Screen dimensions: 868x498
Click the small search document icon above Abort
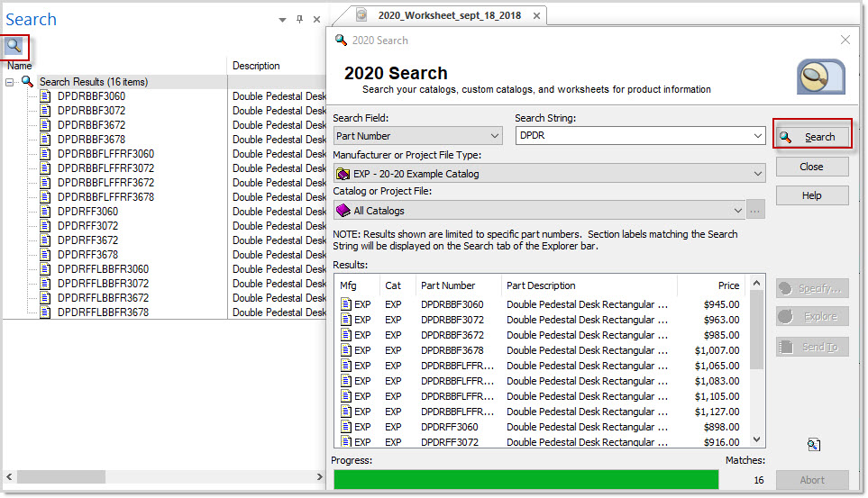pyautogui.click(x=813, y=444)
